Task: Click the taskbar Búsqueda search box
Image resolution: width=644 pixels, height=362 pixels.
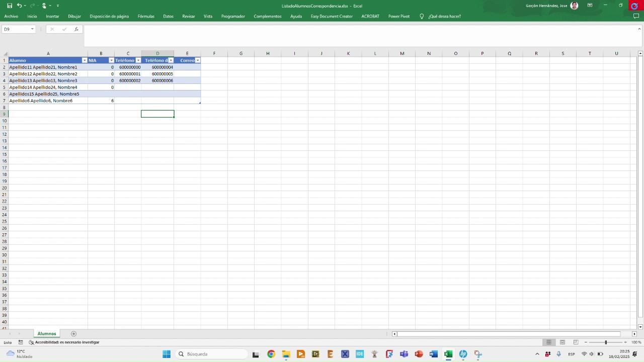Action: point(211,354)
